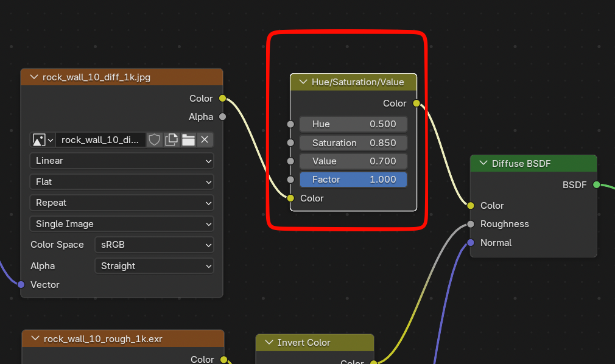Screen dimensions: 615x364
Task: Click the Factor slider field
Action: pos(353,180)
